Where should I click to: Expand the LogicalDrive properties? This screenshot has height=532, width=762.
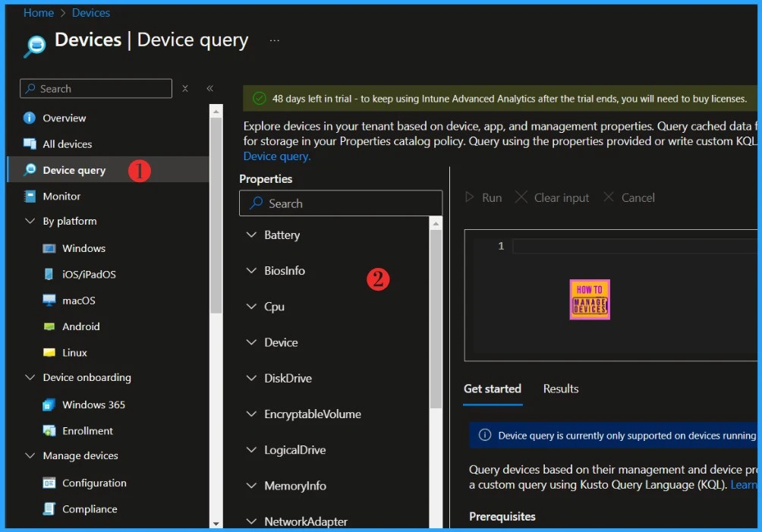pos(251,450)
